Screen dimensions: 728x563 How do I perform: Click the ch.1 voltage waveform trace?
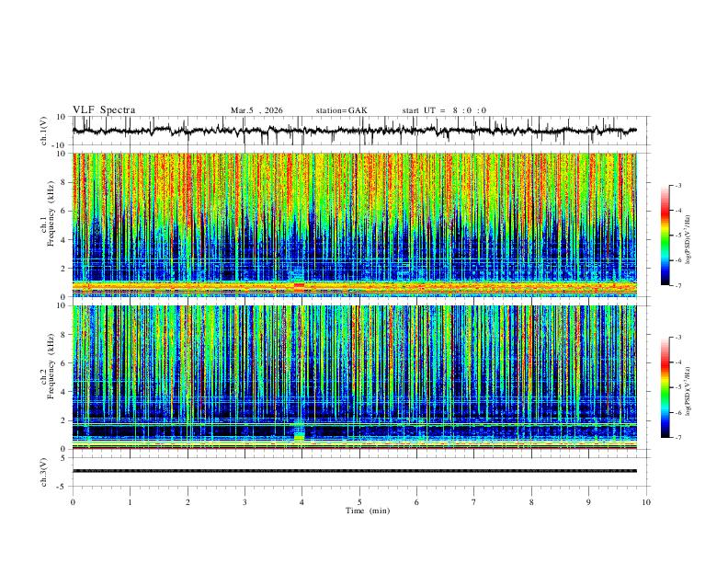pos(354,131)
